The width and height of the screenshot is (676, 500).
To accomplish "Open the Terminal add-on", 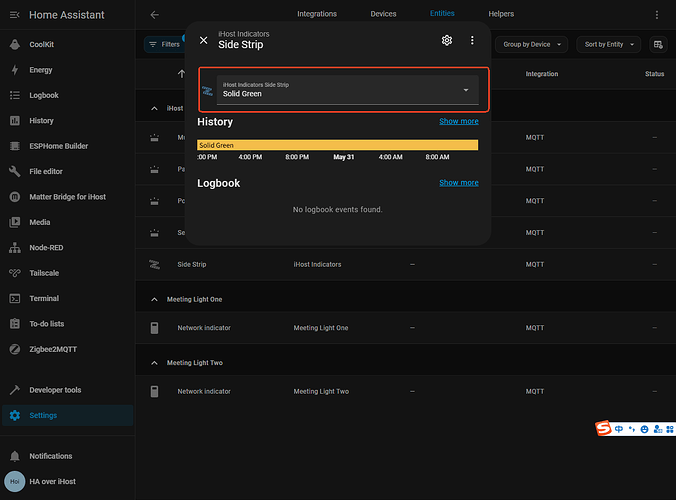I will pos(68,299).
